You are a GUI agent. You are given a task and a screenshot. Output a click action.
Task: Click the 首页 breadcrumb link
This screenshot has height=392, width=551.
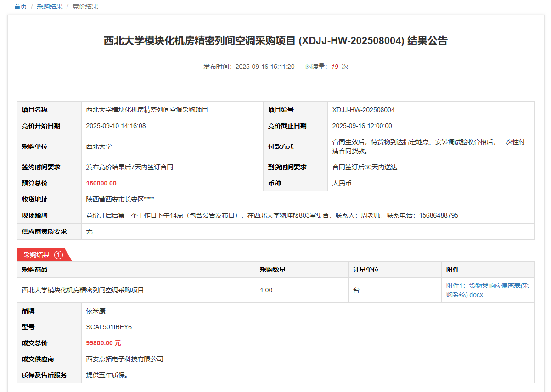(21, 6)
